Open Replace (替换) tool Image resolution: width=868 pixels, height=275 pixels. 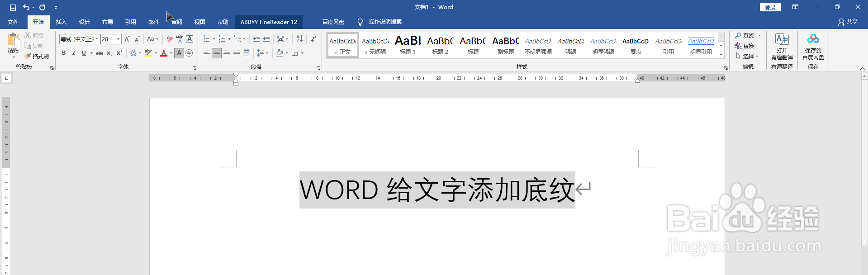[x=745, y=46]
